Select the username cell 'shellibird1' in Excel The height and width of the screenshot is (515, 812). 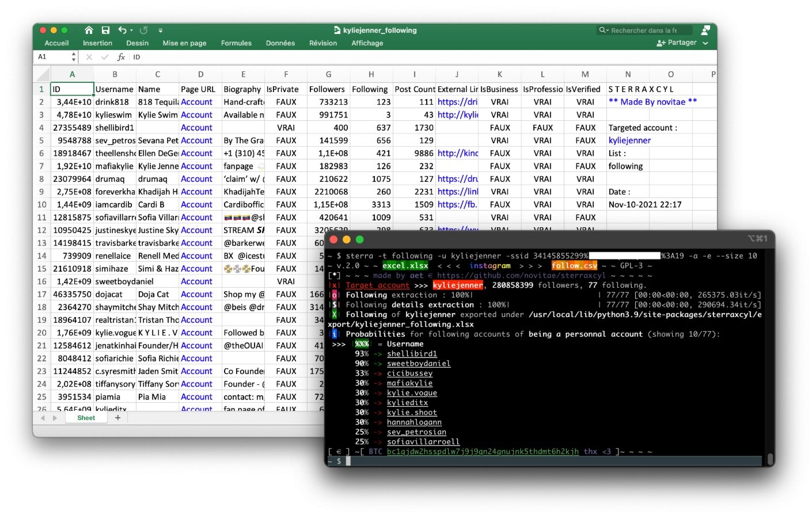115,128
